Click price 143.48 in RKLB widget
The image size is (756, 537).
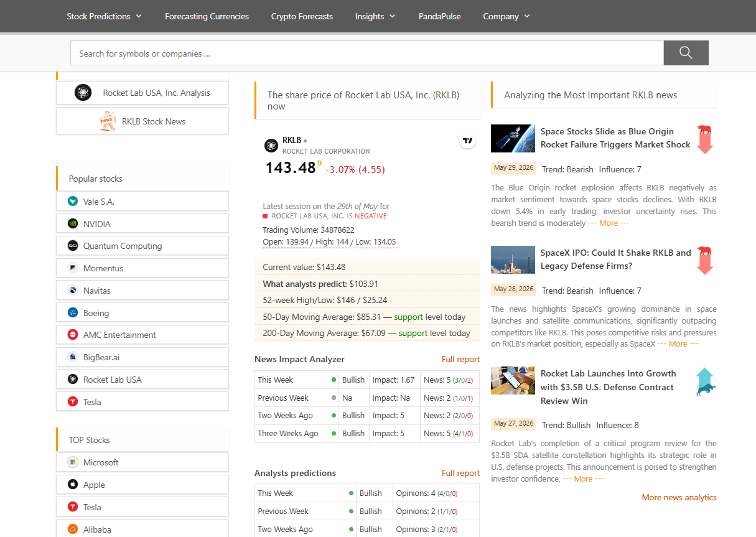pyautogui.click(x=291, y=167)
